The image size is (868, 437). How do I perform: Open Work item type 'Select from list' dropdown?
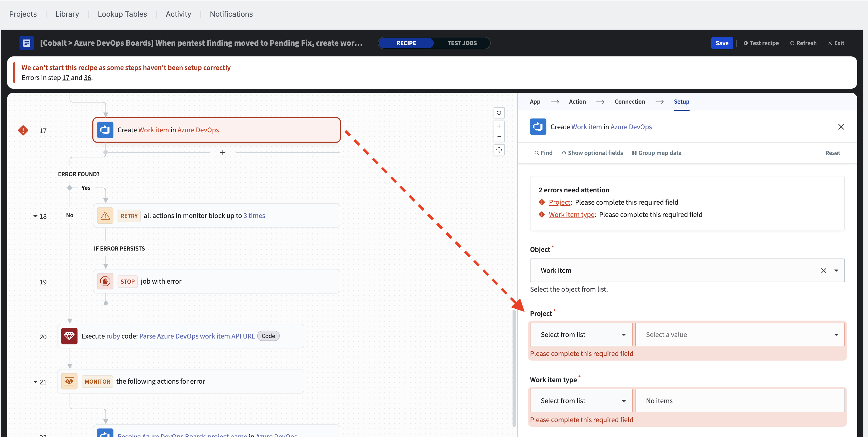pos(581,401)
